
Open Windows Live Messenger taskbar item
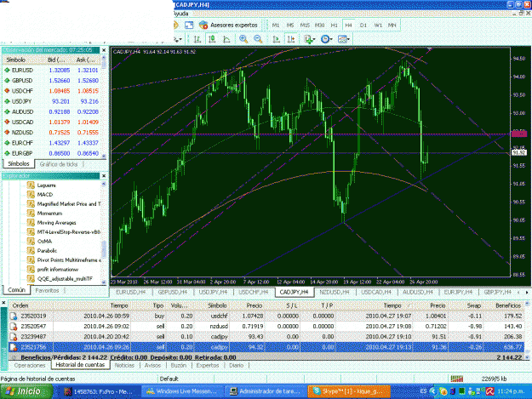click(x=182, y=391)
